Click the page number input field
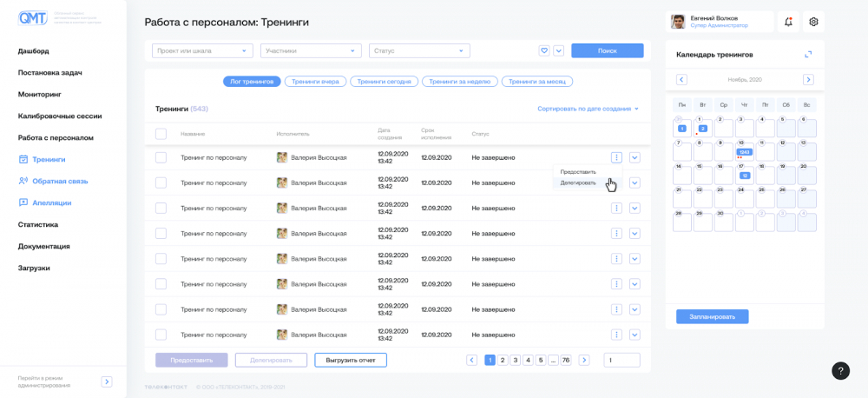This screenshot has height=398, width=868. [x=621, y=361]
